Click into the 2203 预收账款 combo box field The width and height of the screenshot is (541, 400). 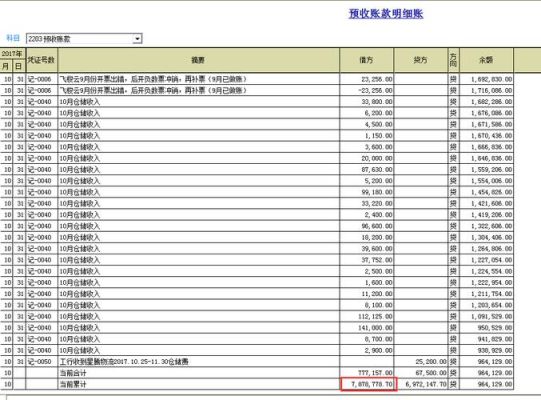point(84,39)
